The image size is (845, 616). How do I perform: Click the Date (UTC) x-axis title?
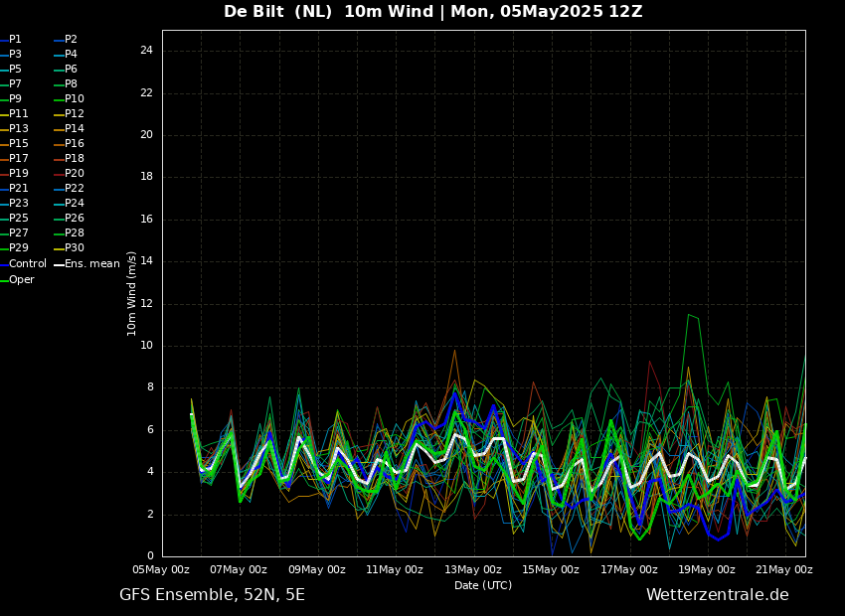pos(483,585)
